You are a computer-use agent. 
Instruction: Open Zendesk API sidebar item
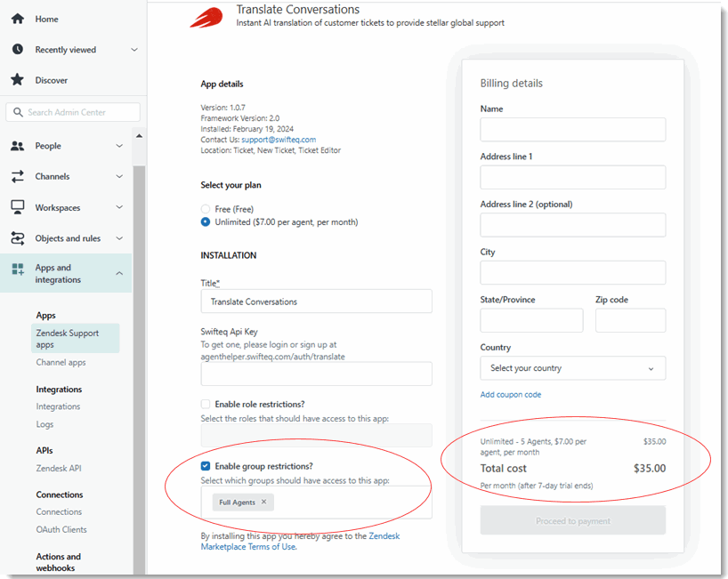point(59,468)
